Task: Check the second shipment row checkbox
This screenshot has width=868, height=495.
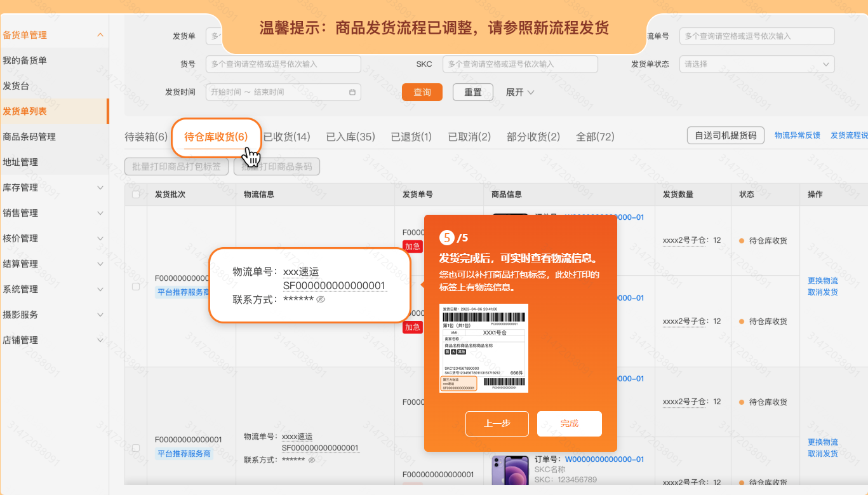Action: (x=136, y=448)
